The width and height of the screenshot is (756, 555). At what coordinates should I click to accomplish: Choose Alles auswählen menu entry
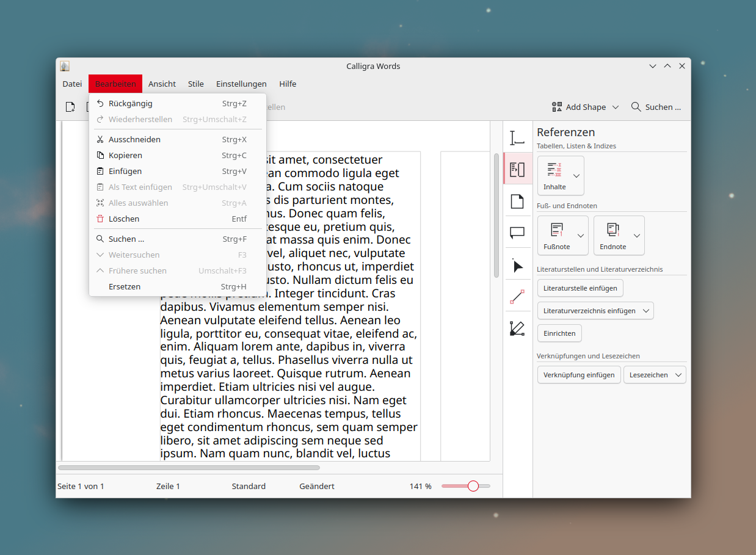pos(178,203)
